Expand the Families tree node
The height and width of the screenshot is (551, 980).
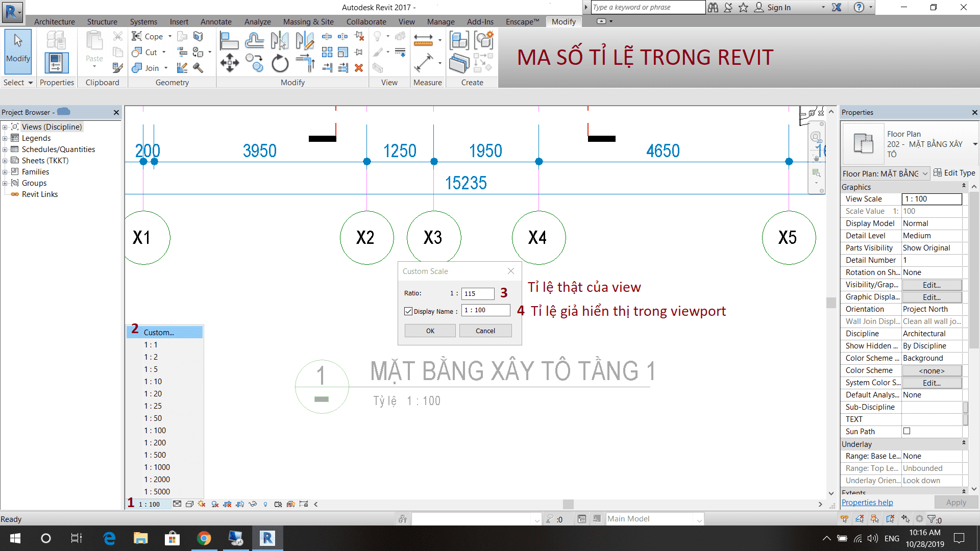click(x=5, y=172)
